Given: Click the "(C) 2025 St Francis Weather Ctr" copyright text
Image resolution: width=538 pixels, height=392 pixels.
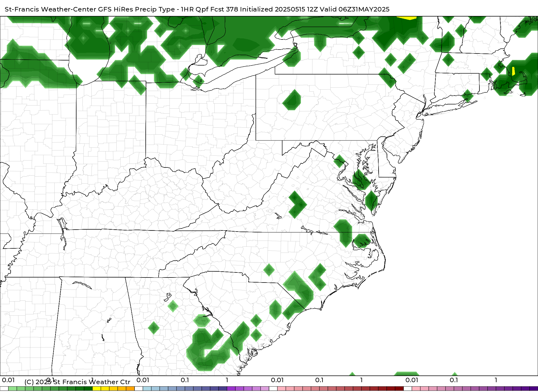Looking at the screenshot, I should point(77,382).
